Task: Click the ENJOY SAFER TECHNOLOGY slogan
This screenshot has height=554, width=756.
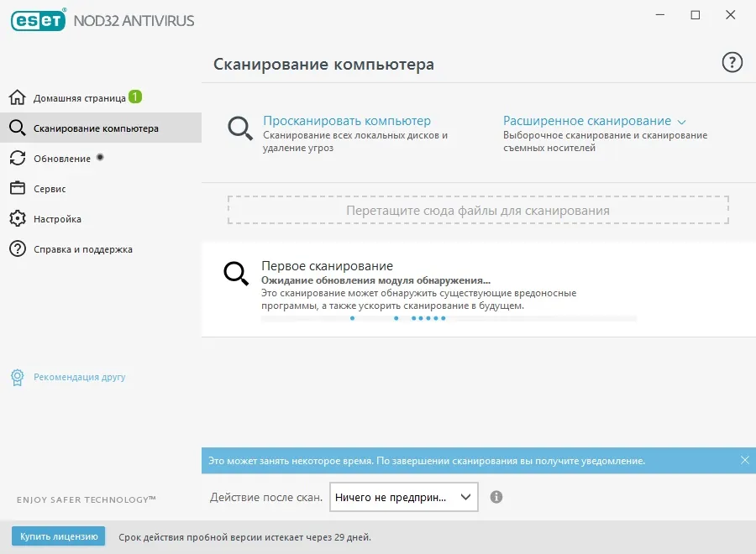Action: click(x=87, y=499)
